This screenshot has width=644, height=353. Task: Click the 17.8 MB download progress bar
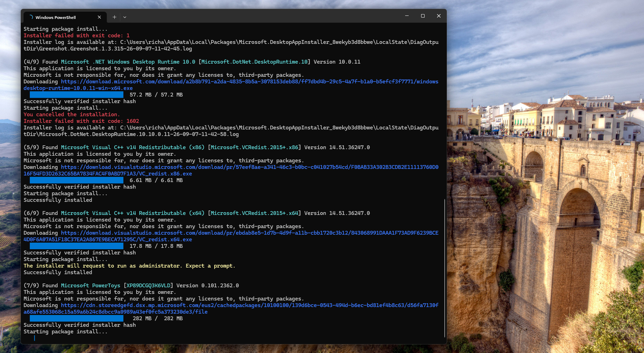coord(76,246)
